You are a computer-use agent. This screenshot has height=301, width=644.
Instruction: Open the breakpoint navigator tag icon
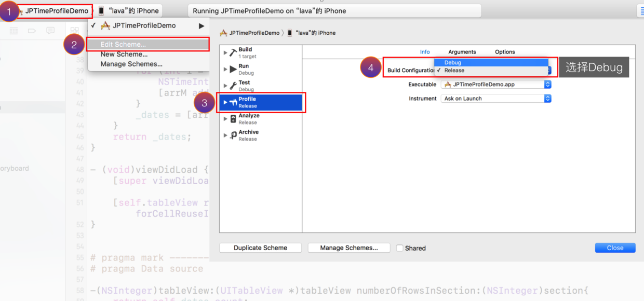[x=32, y=31]
